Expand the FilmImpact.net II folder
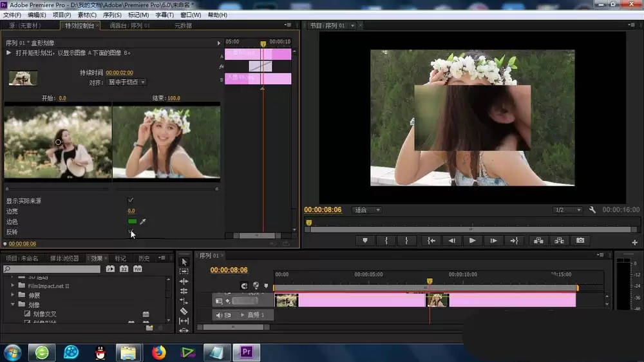644x362 pixels. point(12,285)
